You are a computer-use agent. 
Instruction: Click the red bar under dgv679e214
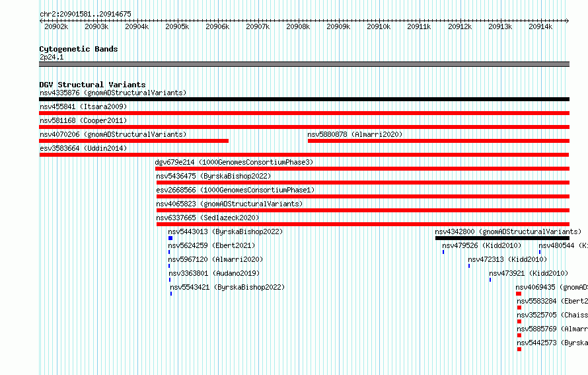[x=362, y=169]
